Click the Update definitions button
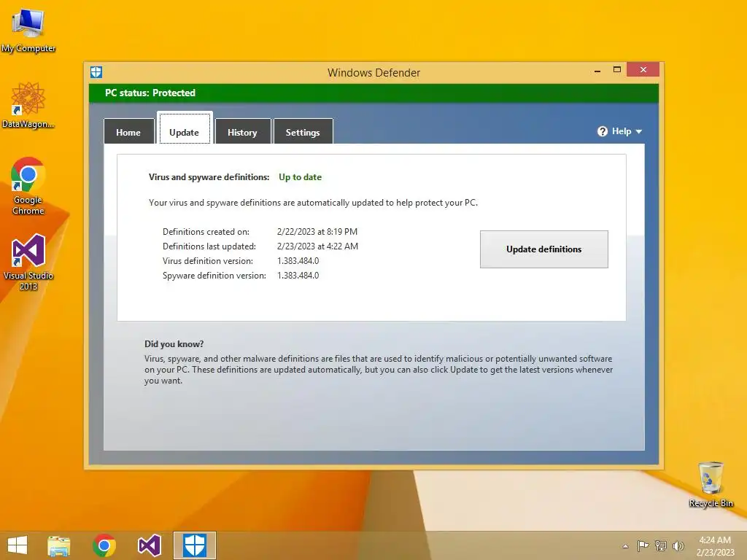The image size is (747, 560). coord(544,249)
